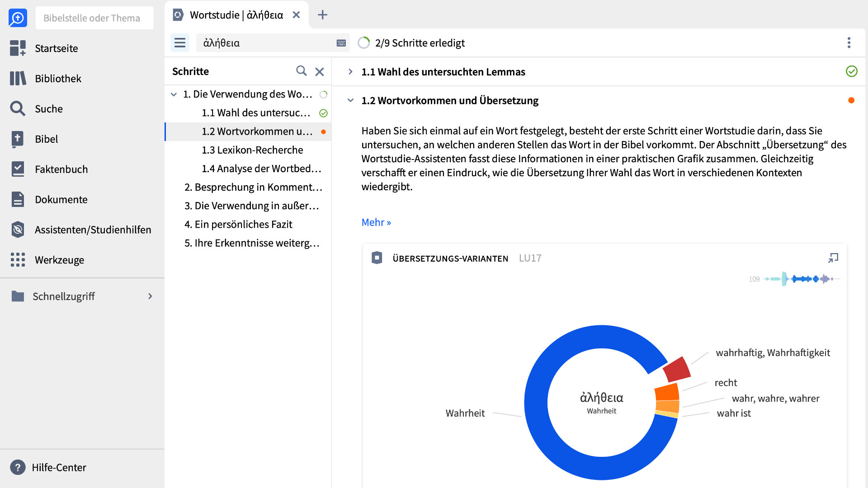Screen dimensions: 868x488
Task: Click 2/9 Schritte erledigt progress indicator
Action: [411, 43]
